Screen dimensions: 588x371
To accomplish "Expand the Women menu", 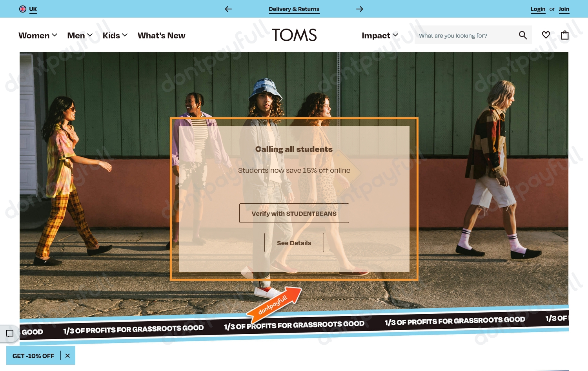I will [38, 36].
